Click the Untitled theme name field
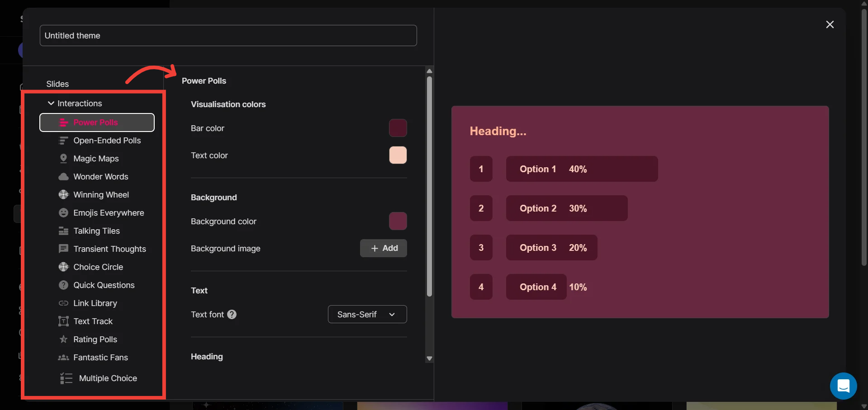Screen dimensions: 868x410 pos(228,36)
